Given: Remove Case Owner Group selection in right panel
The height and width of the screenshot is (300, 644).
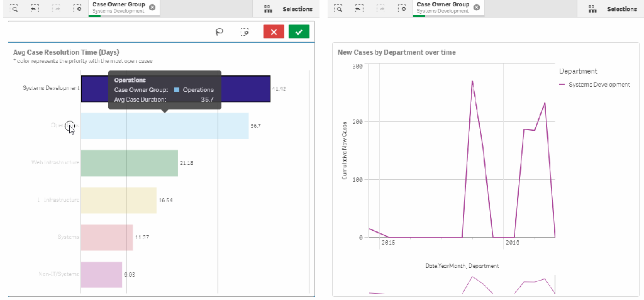Looking at the screenshot, I should pos(477,8).
